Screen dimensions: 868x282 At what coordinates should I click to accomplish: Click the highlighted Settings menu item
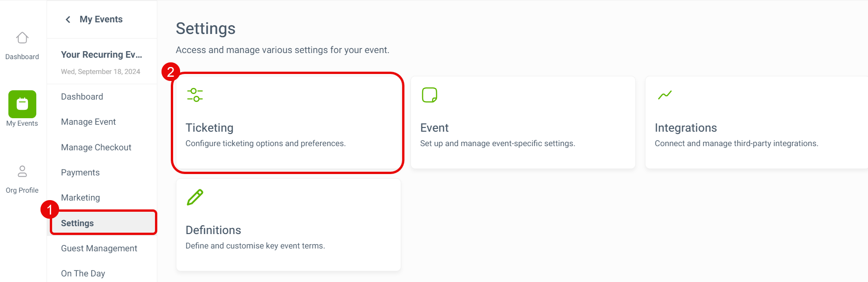click(x=103, y=223)
